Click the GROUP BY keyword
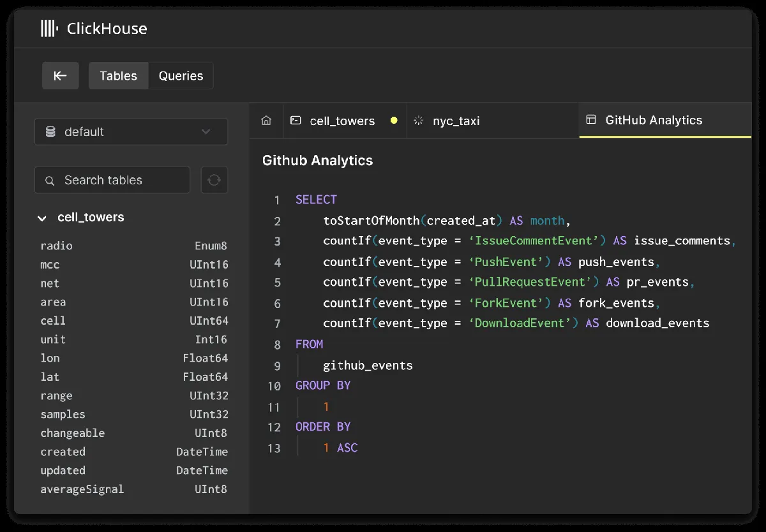 click(323, 386)
